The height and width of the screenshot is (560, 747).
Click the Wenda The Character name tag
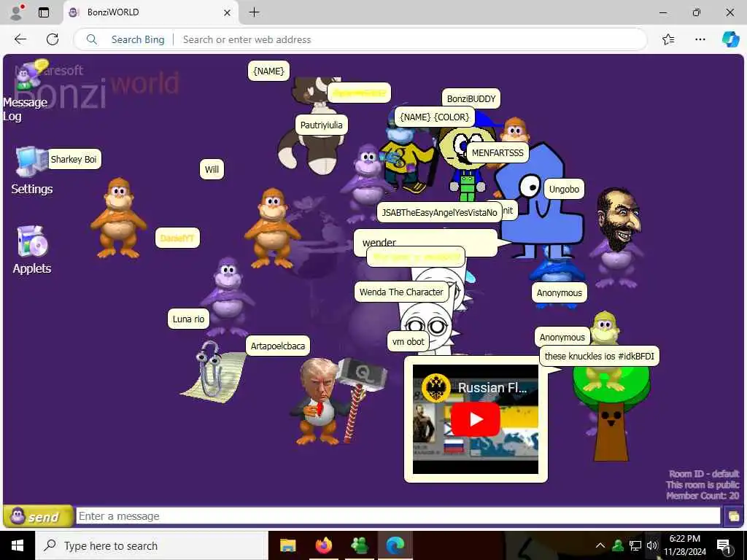coord(401,292)
